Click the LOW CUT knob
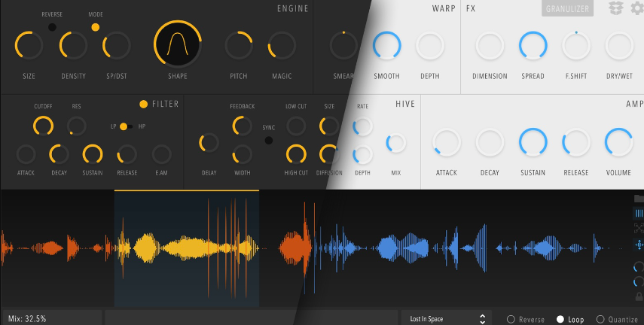644x325 pixels. tap(296, 126)
